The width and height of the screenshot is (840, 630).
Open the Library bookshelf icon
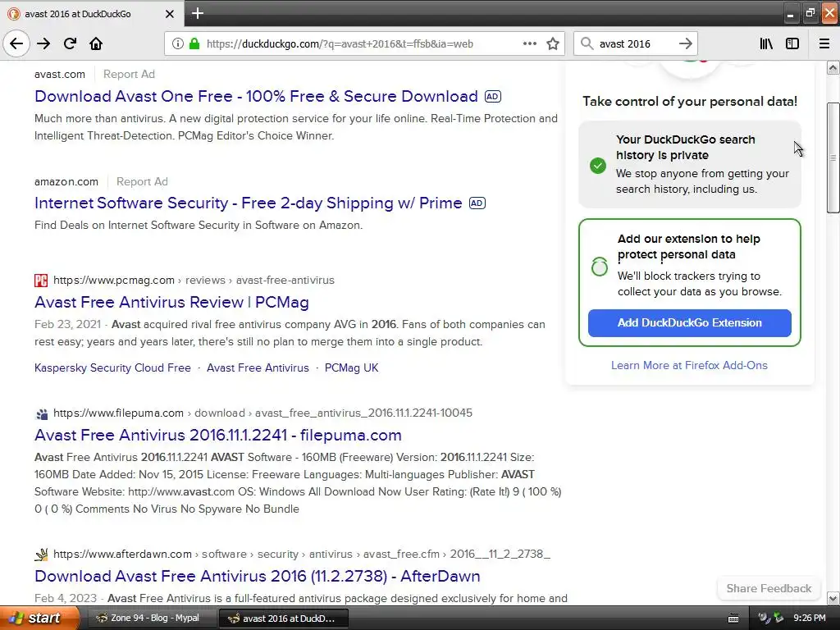click(x=766, y=44)
